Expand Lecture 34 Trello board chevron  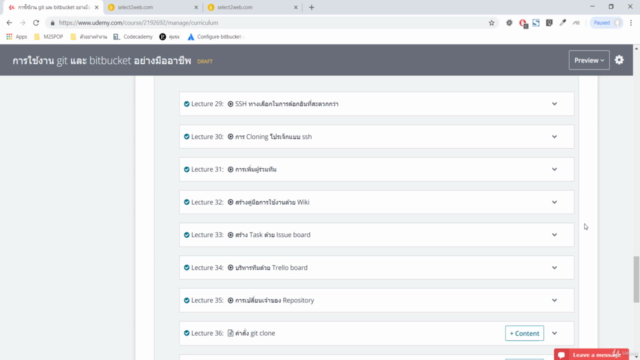pos(554,268)
